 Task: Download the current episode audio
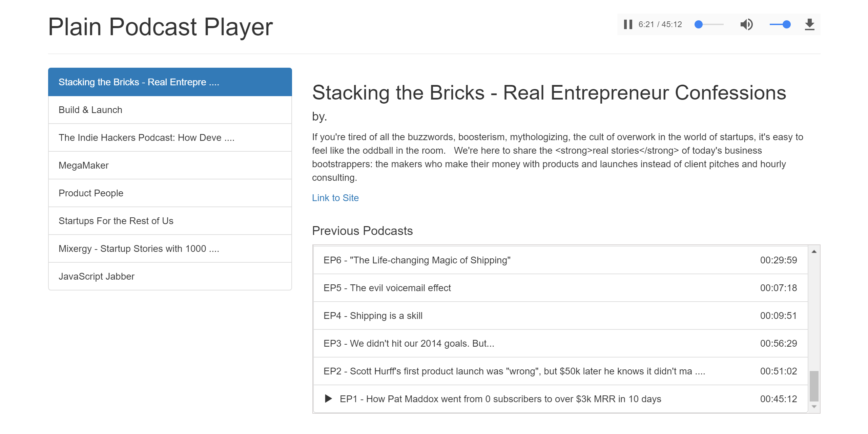coord(809,24)
